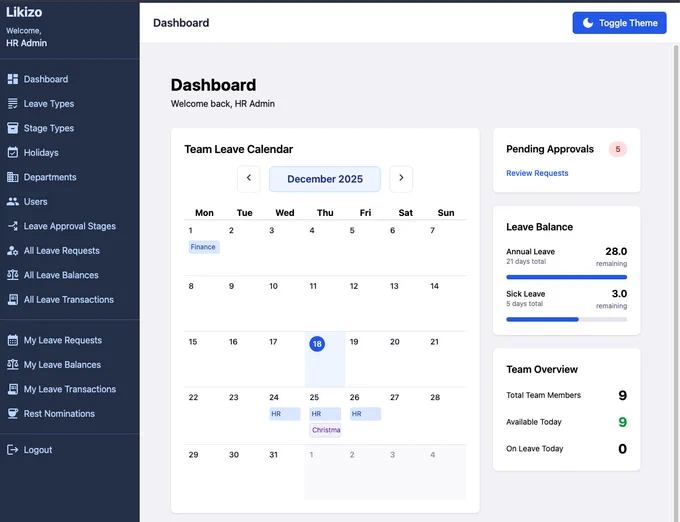
Task: Click the Leave Approval Stages flow icon
Action: (x=13, y=226)
